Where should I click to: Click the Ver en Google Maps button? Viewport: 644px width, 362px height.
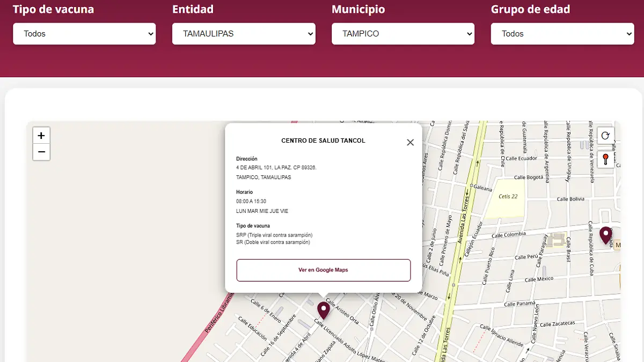(x=323, y=270)
